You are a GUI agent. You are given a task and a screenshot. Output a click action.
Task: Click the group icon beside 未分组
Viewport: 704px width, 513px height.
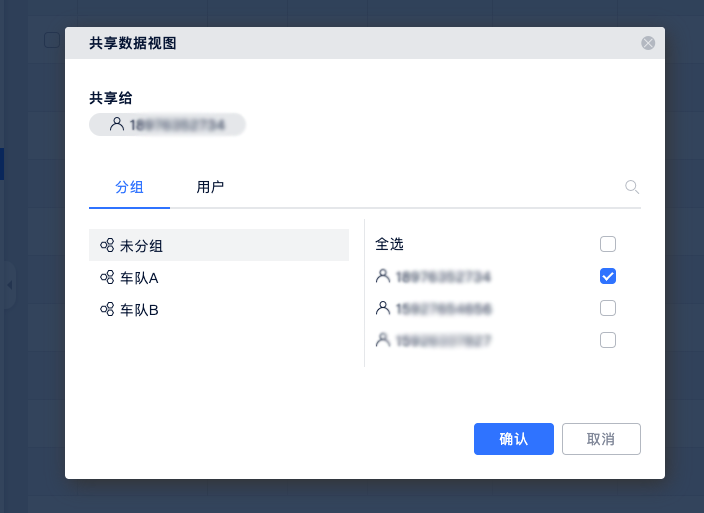coord(107,245)
